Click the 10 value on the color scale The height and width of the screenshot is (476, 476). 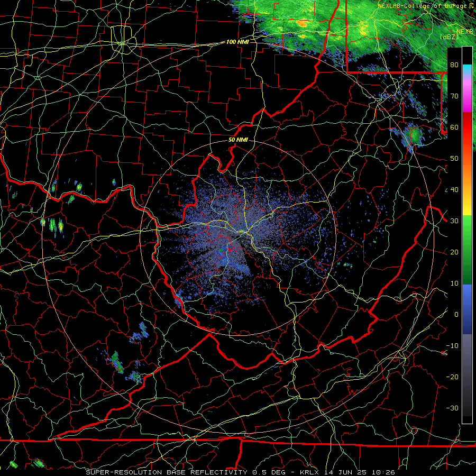point(454,283)
